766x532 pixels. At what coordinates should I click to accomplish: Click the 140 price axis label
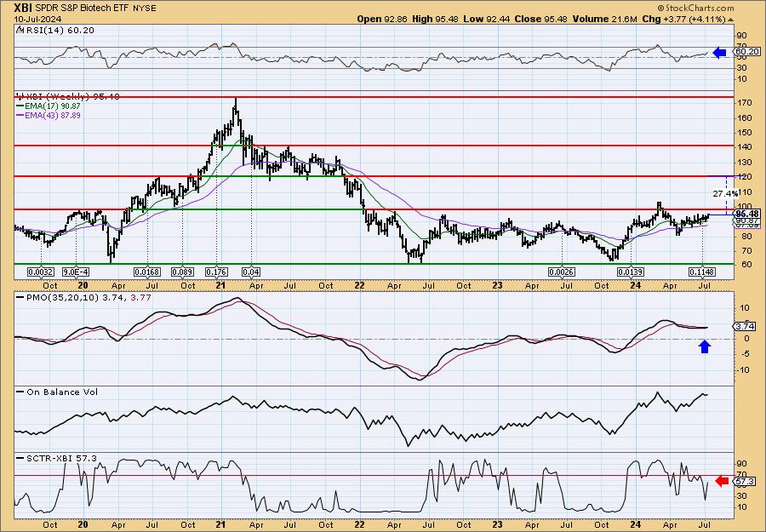[x=745, y=147]
